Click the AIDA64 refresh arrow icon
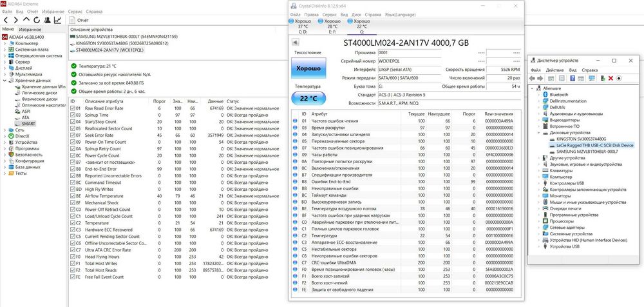The image size is (644, 307). coord(37,20)
